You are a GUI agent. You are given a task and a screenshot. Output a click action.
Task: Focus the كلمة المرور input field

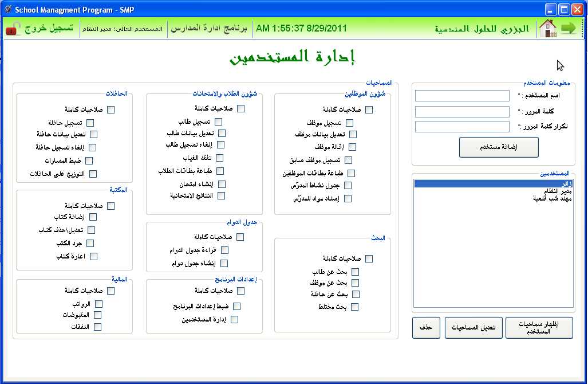point(462,112)
